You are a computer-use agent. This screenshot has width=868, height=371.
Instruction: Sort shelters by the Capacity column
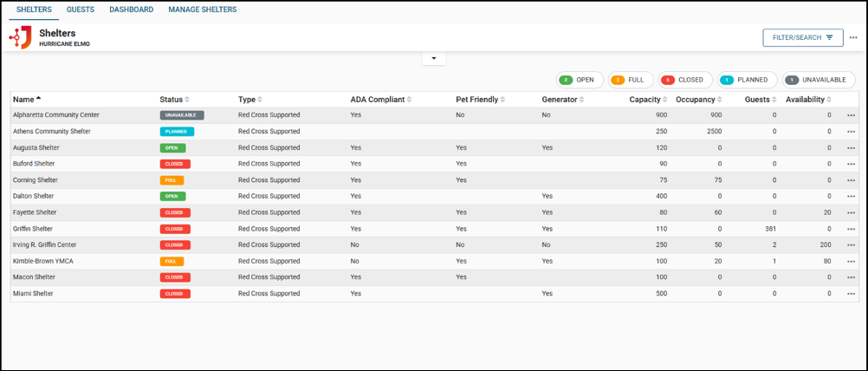(647, 100)
